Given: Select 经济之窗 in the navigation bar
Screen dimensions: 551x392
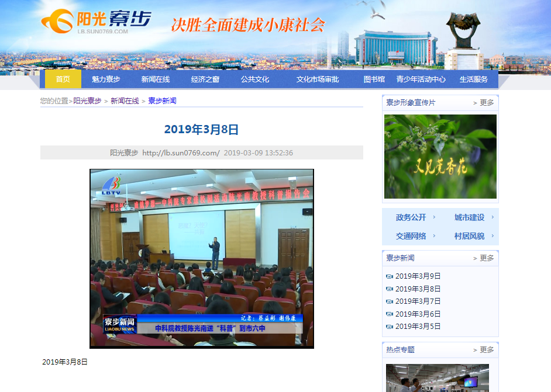Looking at the screenshot, I should click(x=205, y=79).
